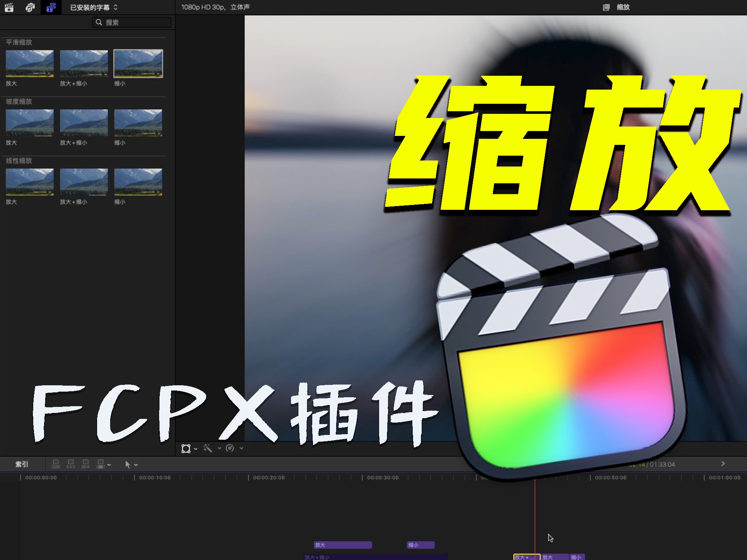The image size is (747, 560).
Task: Click ruler at 00:01:00:00
Action: pyautogui.click(x=725, y=478)
